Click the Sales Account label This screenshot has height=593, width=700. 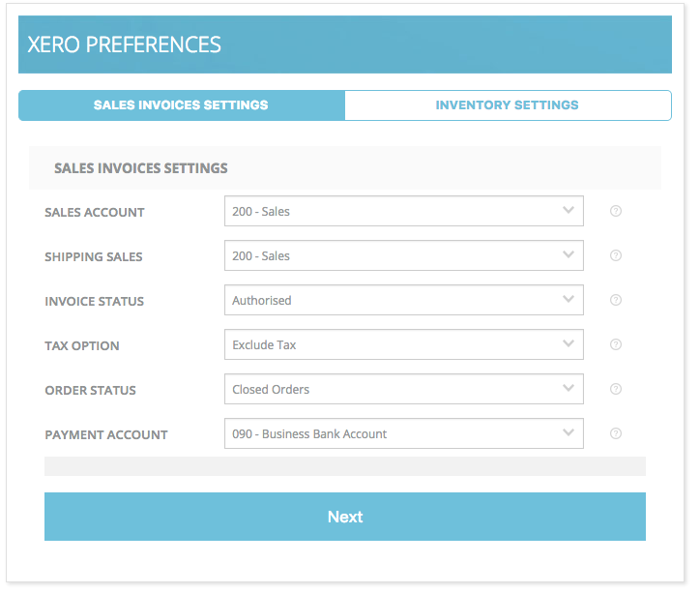(95, 213)
